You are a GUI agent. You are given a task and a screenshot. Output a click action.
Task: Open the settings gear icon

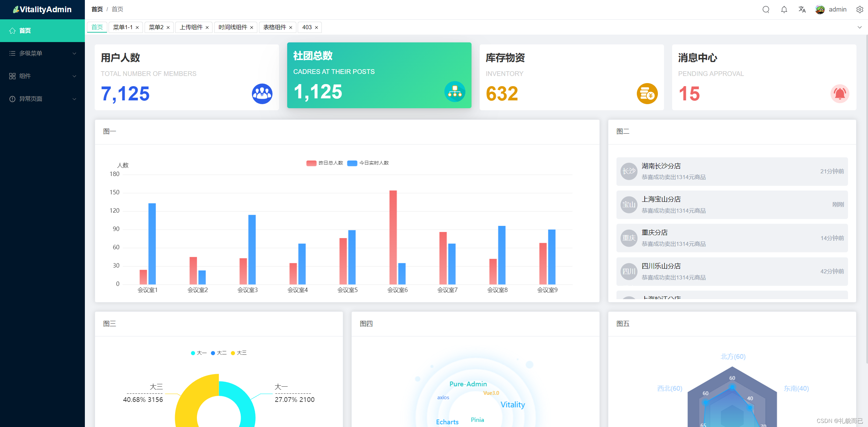pyautogui.click(x=860, y=9)
